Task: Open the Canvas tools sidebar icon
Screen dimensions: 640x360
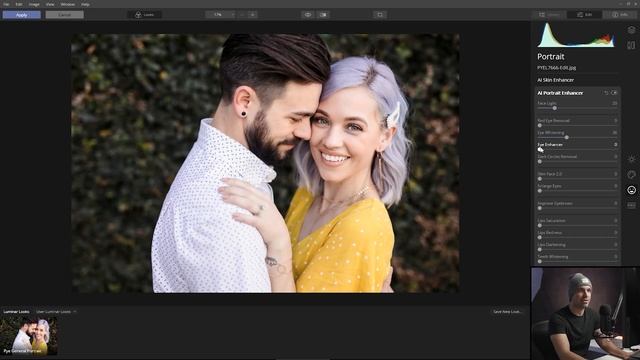Action: click(631, 45)
